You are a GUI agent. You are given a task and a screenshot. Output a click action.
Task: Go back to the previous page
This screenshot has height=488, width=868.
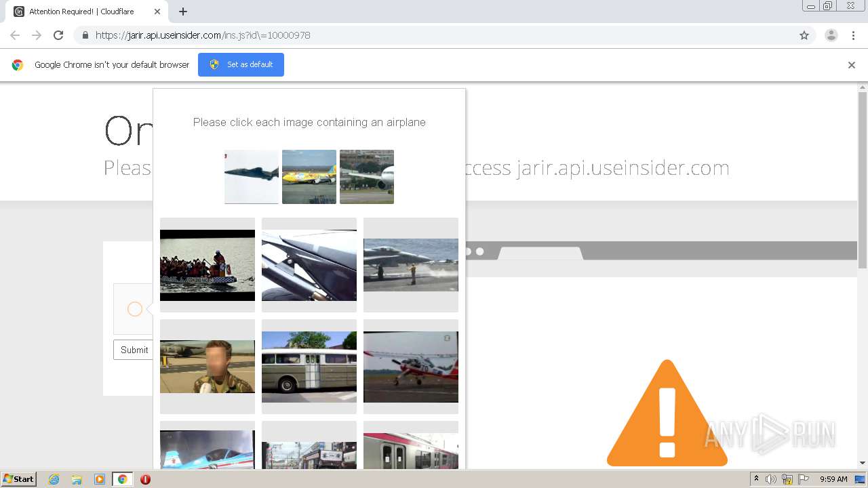click(x=15, y=35)
